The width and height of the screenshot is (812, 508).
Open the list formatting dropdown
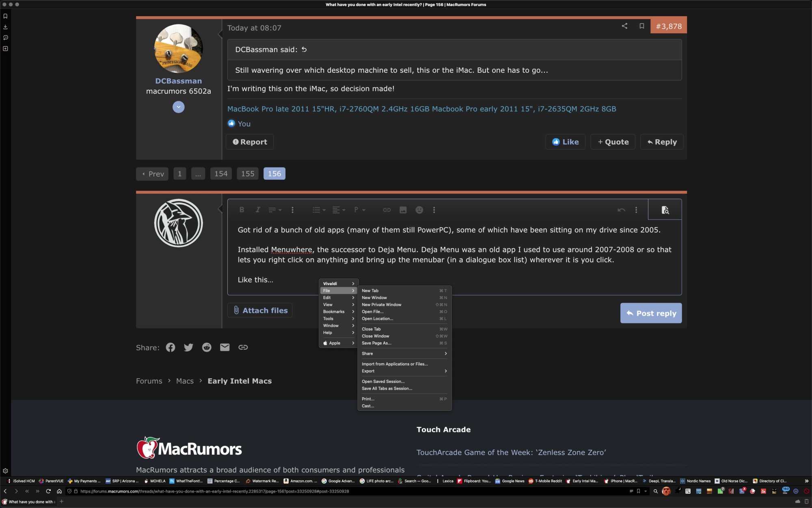point(319,210)
